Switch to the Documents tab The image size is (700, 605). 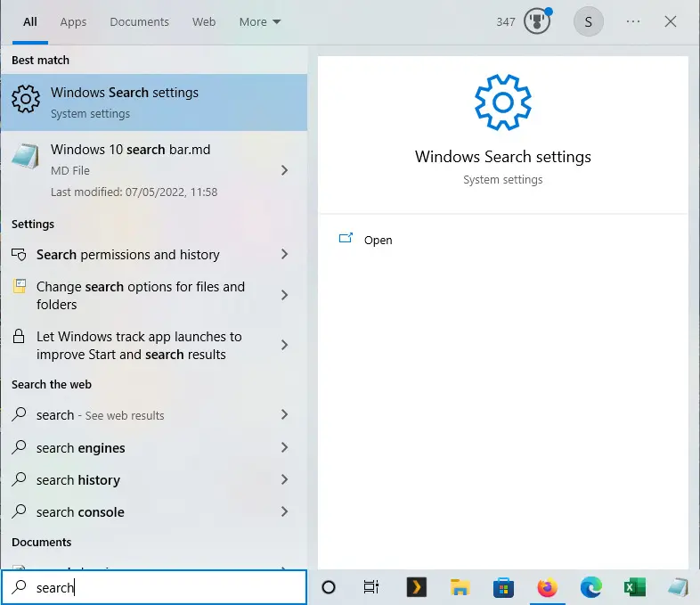(x=139, y=22)
